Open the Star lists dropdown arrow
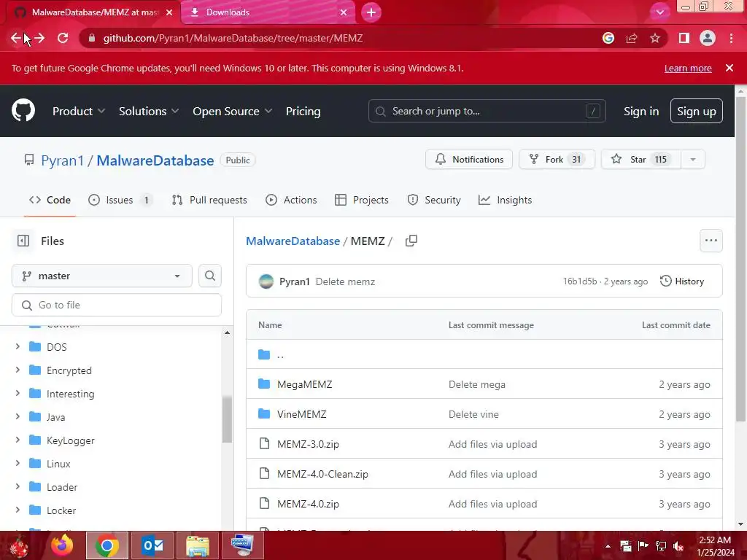Viewport: 747px width, 560px height. tap(693, 160)
